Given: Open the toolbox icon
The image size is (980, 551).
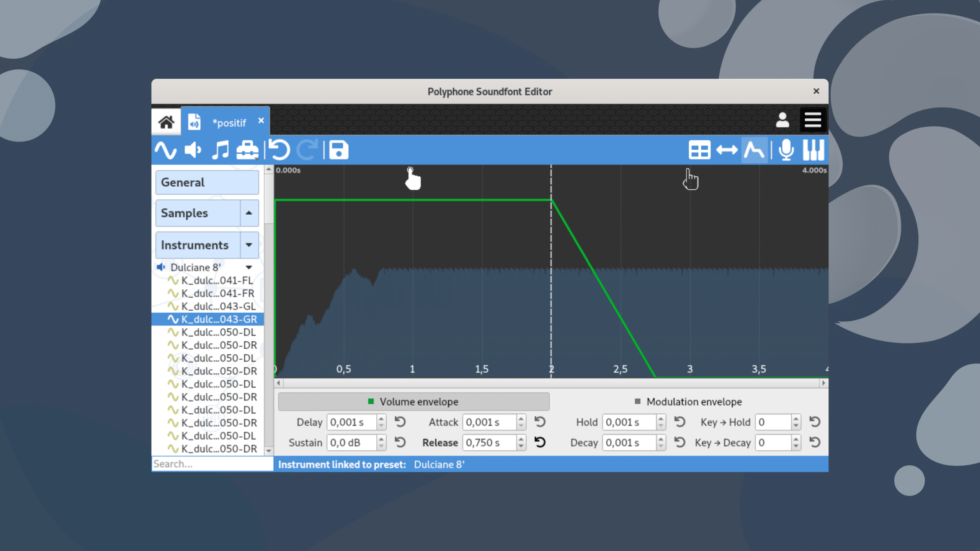Looking at the screenshot, I should [x=247, y=150].
